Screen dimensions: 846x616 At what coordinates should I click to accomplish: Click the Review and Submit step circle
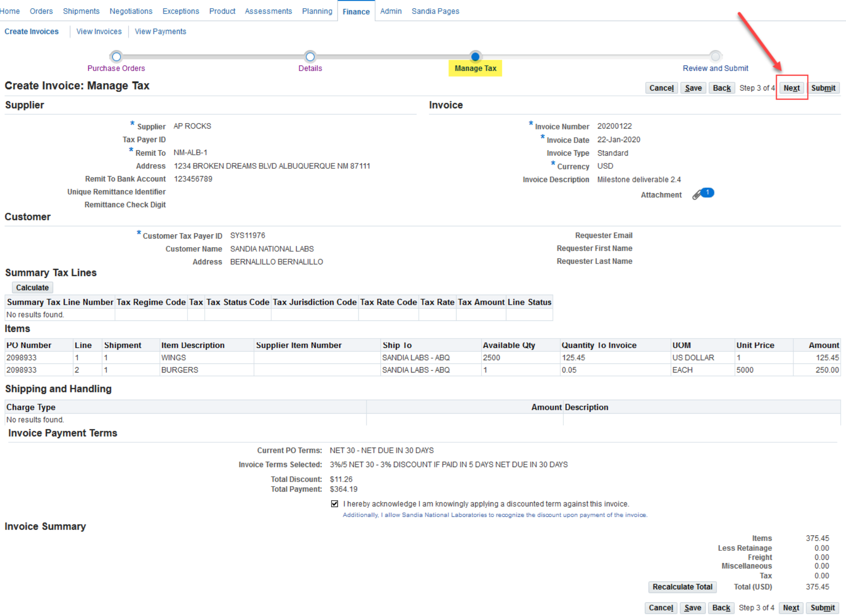point(715,57)
